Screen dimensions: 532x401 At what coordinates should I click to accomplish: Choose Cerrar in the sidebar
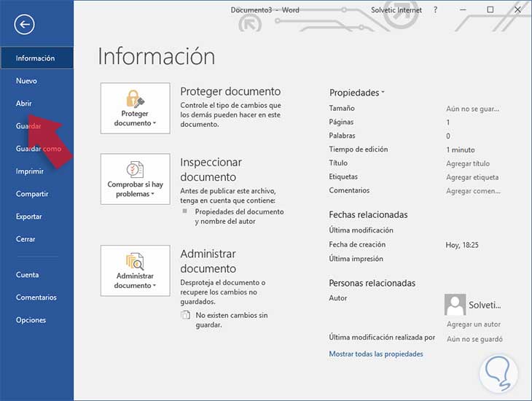(x=26, y=239)
